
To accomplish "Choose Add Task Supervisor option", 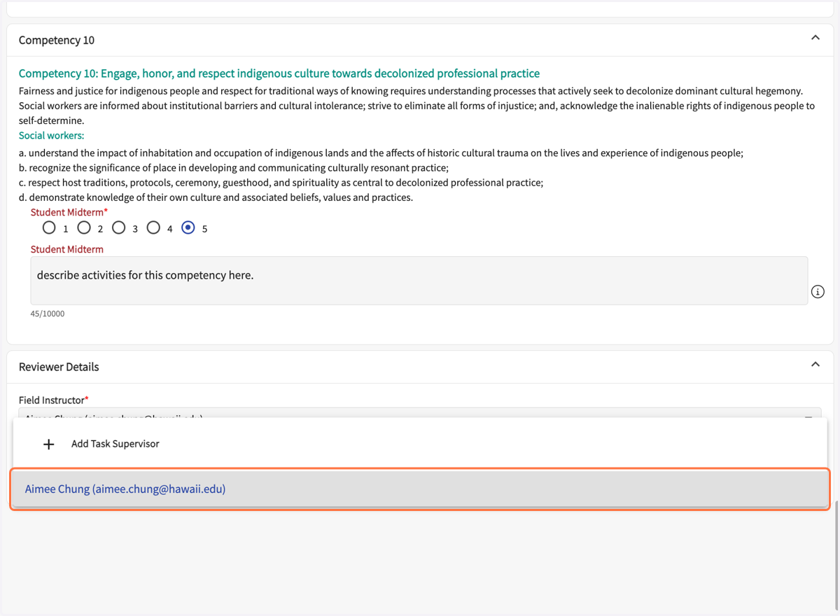I will coord(420,444).
